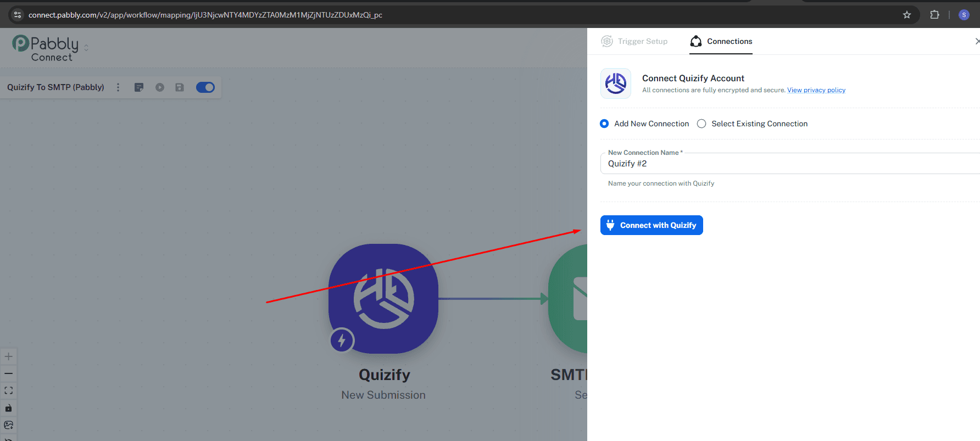Download the workflow as image
The height and width of the screenshot is (441, 980).
pos(8,425)
